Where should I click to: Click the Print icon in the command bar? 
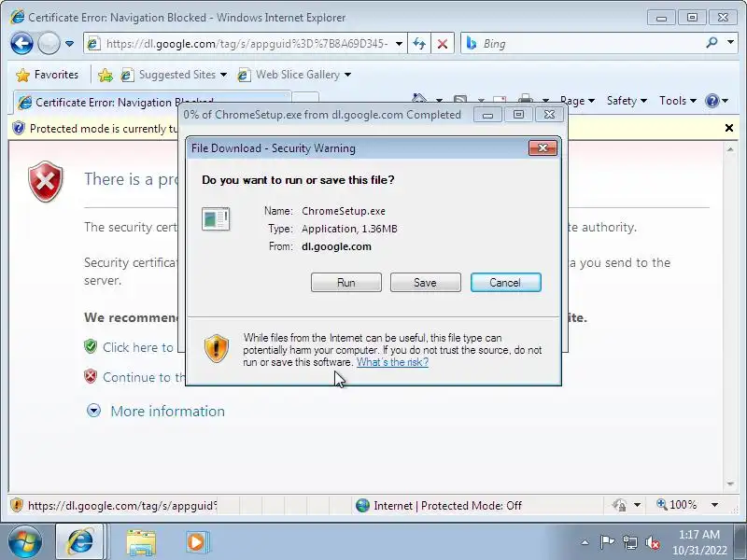(526, 99)
